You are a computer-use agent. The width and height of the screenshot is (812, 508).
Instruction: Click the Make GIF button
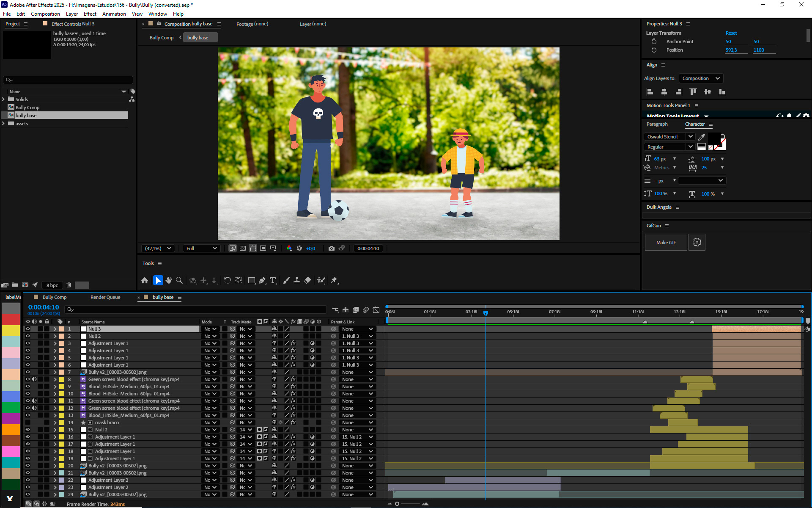tap(666, 242)
